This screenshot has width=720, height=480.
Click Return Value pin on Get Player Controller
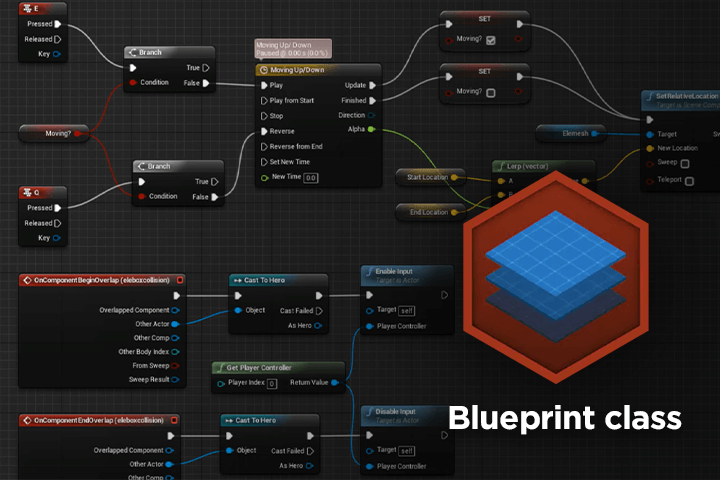tap(335, 383)
